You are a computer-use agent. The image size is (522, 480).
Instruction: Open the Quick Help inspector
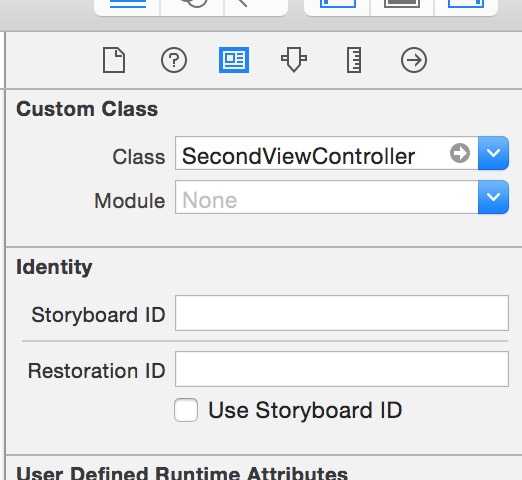click(174, 60)
